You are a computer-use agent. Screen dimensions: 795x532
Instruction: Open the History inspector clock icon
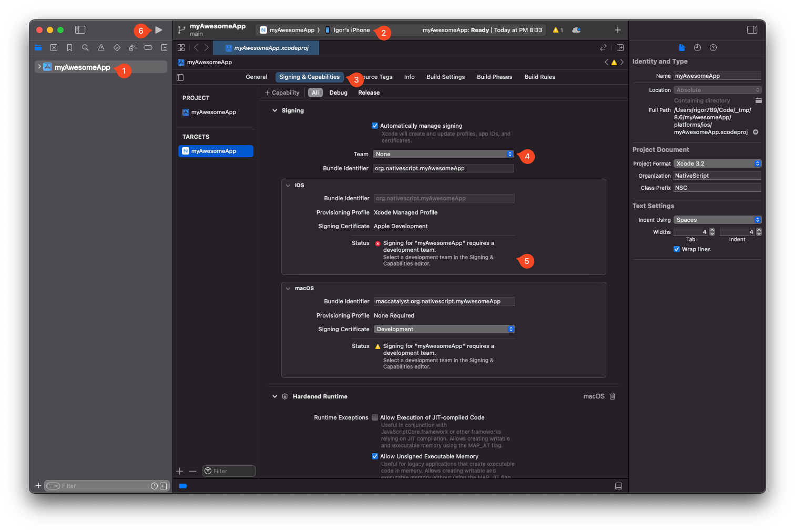coord(697,47)
